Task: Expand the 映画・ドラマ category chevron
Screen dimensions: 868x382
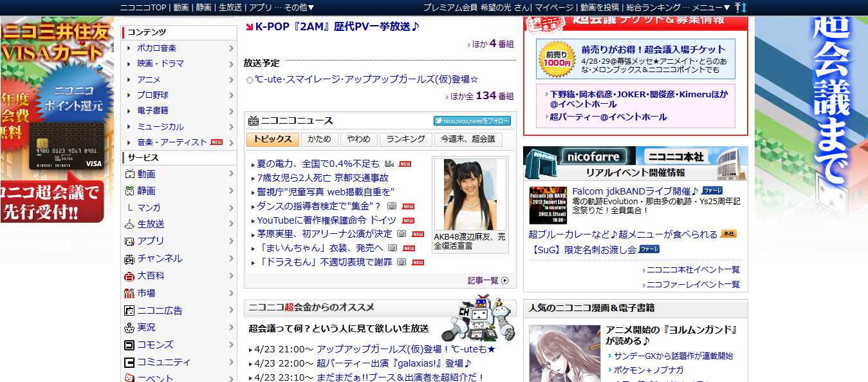Action: [x=231, y=64]
